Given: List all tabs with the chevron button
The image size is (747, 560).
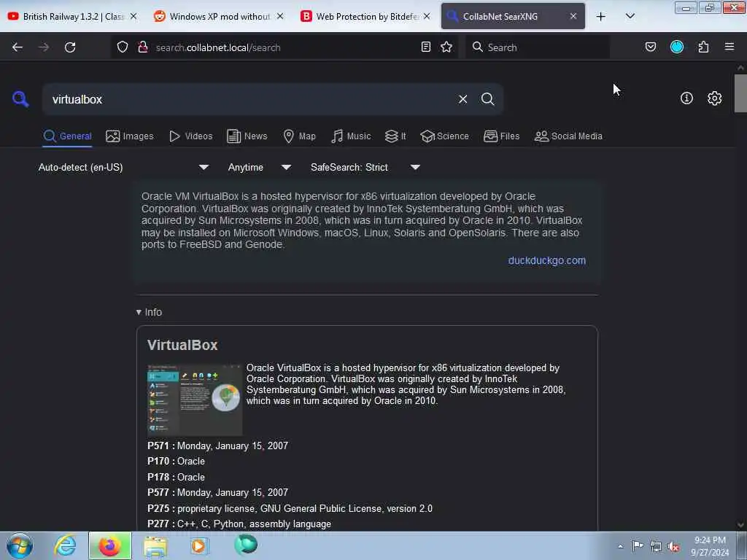Looking at the screenshot, I should tap(630, 17).
